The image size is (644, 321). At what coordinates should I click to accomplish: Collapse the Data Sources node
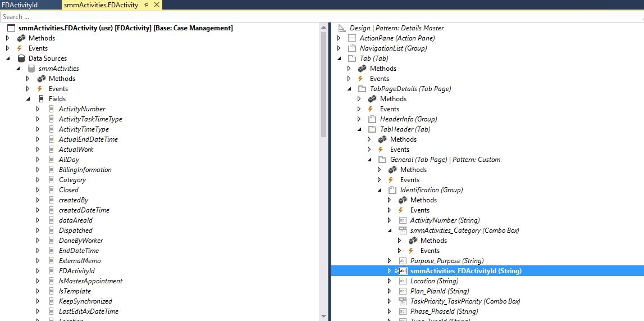point(8,58)
